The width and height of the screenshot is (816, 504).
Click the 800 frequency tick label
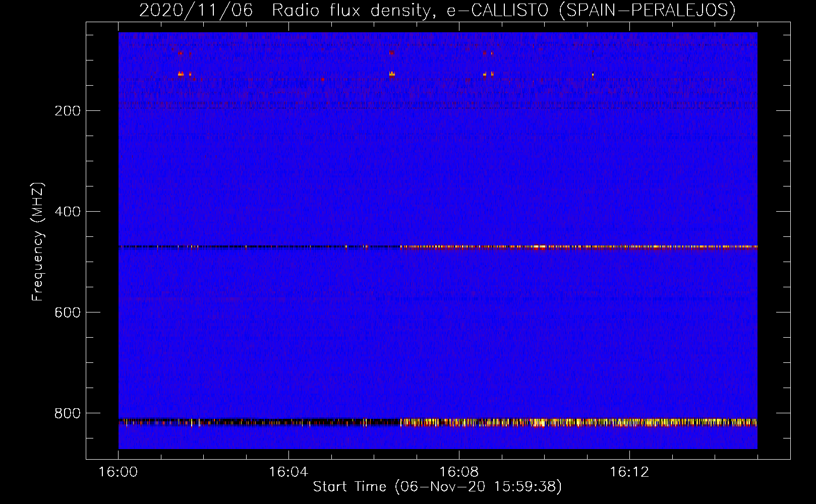[68, 413]
